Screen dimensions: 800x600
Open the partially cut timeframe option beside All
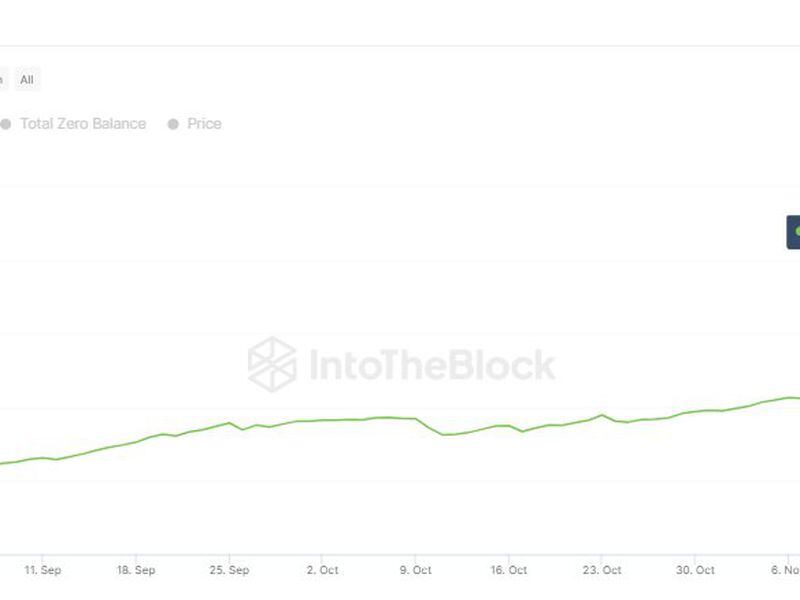click(3, 80)
